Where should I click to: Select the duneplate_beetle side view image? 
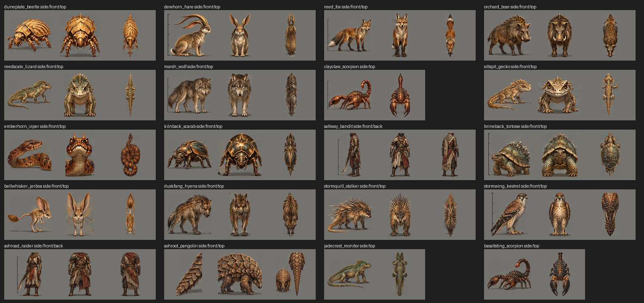(x=29, y=35)
